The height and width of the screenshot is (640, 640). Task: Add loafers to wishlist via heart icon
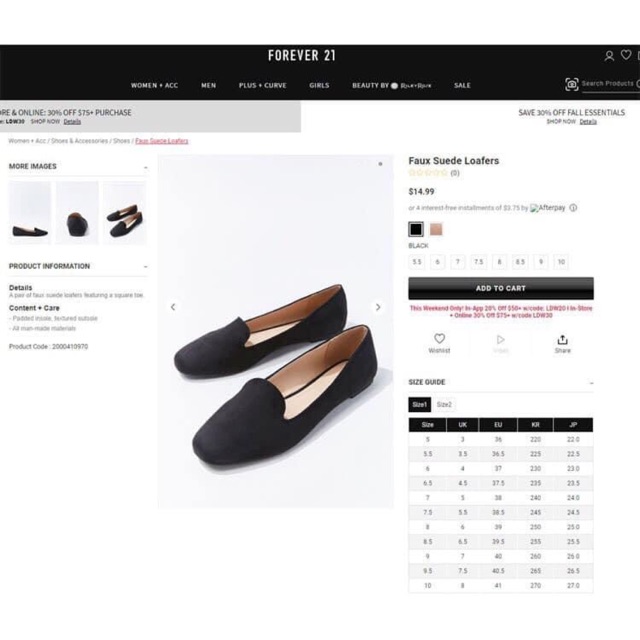tap(439, 339)
